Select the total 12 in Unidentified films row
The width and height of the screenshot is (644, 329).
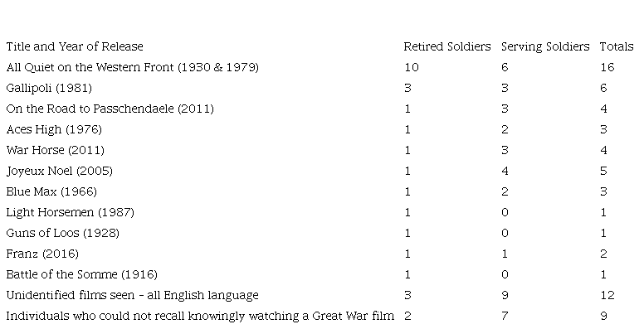[607, 295]
